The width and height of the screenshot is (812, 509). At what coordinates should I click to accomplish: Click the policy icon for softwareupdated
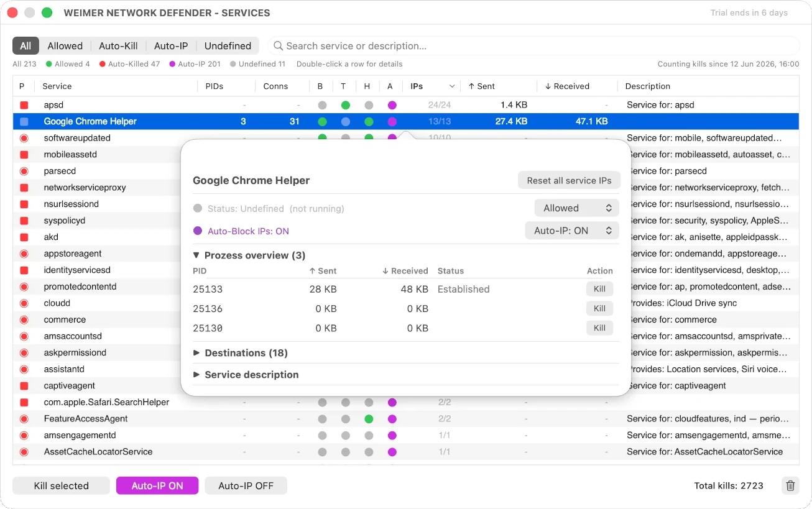click(x=24, y=138)
